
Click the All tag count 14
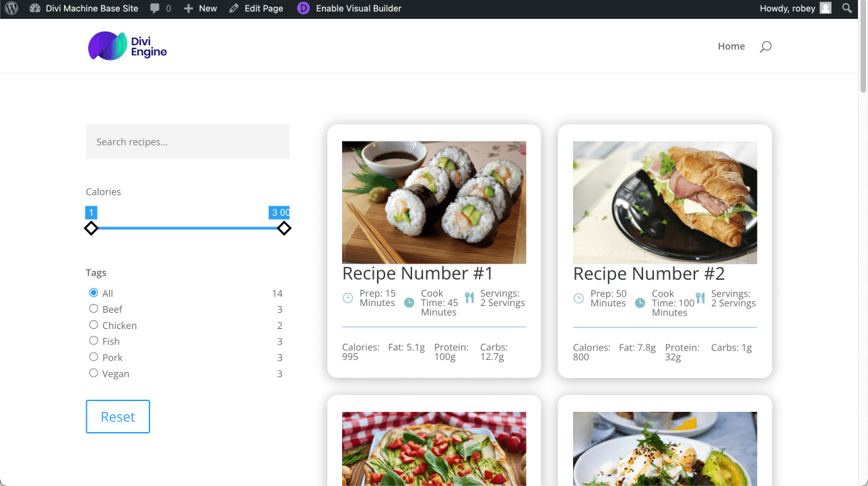277,293
